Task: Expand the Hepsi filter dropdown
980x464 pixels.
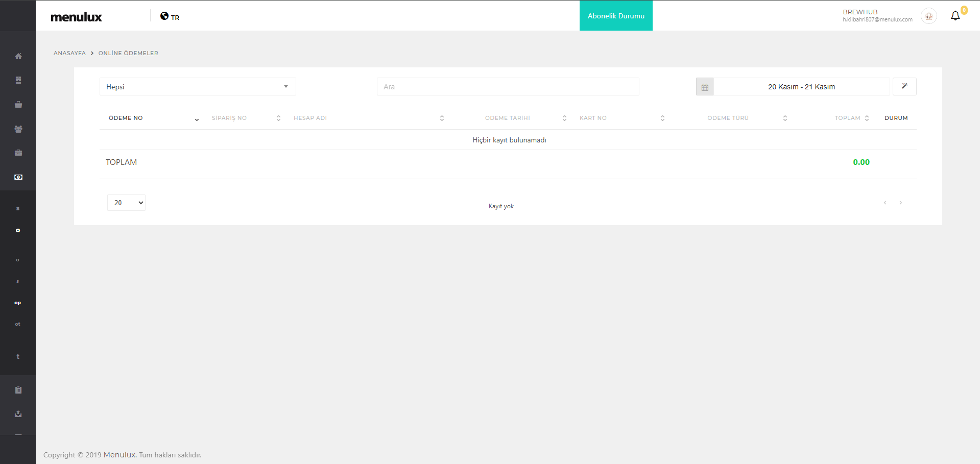Action: (197, 87)
